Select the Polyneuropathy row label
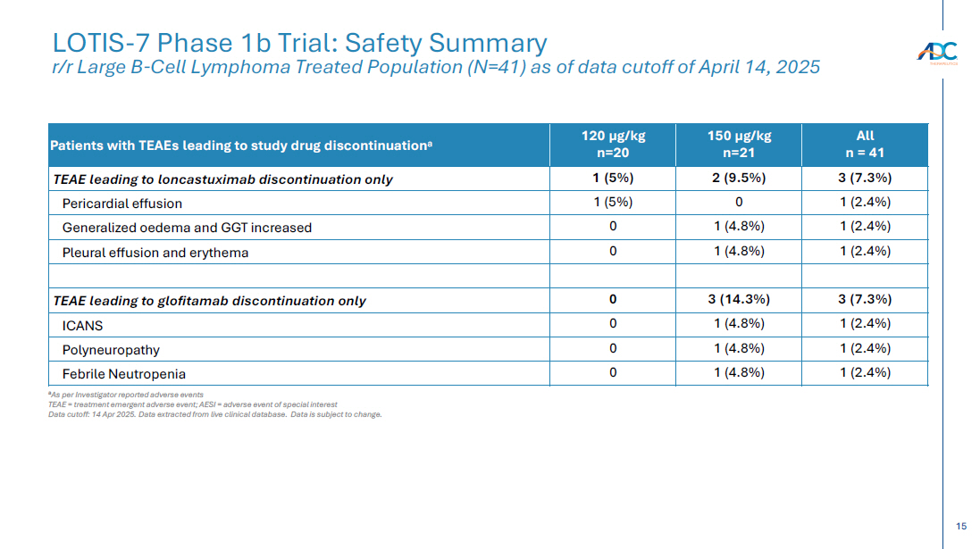This screenshot has width=980, height=549. (111, 350)
